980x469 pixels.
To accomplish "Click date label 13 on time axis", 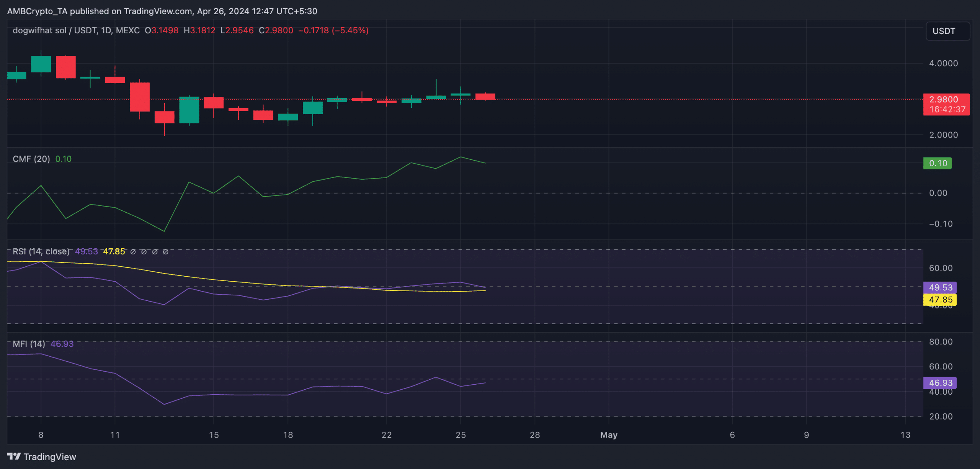I will tap(905, 435).
